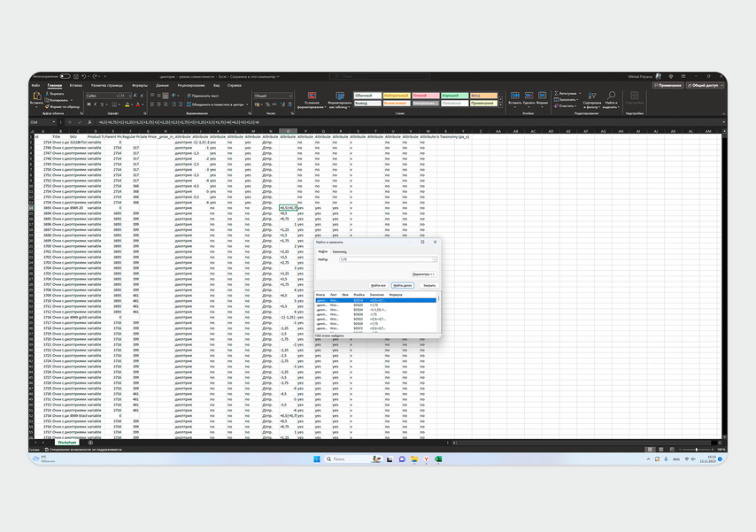Toggle underline Ч formatting

[x=102, y=104]
